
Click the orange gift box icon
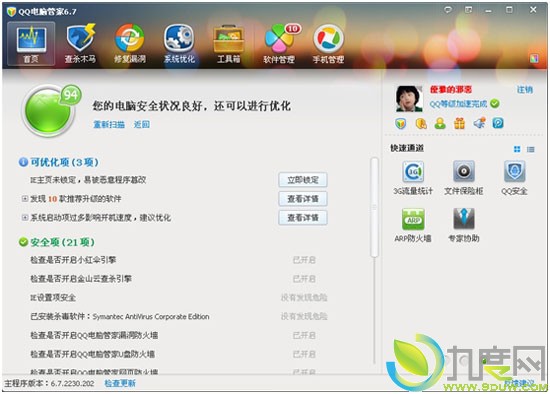[x=459, y=123]
